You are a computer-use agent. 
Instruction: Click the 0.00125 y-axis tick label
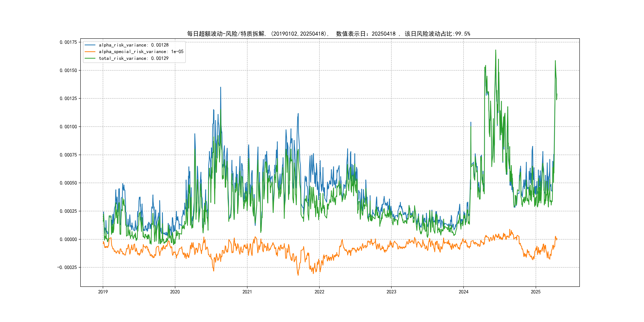[x=68, y=99]
